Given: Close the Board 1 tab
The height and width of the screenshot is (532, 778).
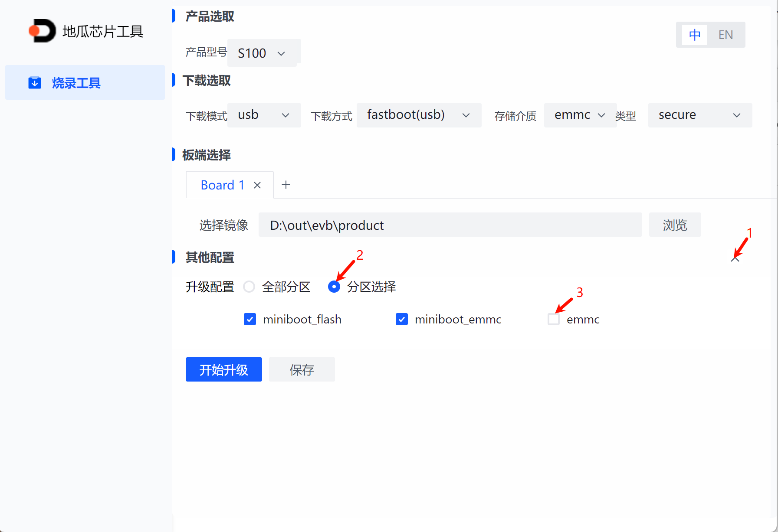Looking at the screenshot, I should point(257,185).
